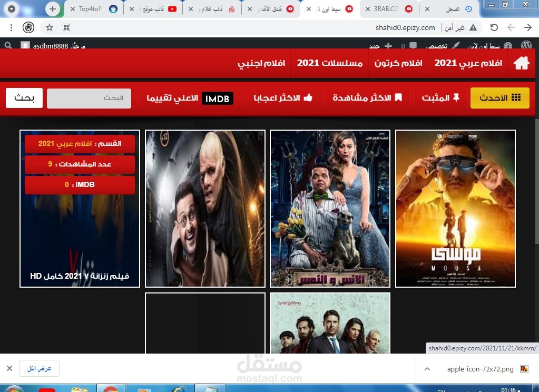Open فيلم زنزانة 7 2021 movie card
The width and height of the screenshot is (539, 392).
coord(80,209)
